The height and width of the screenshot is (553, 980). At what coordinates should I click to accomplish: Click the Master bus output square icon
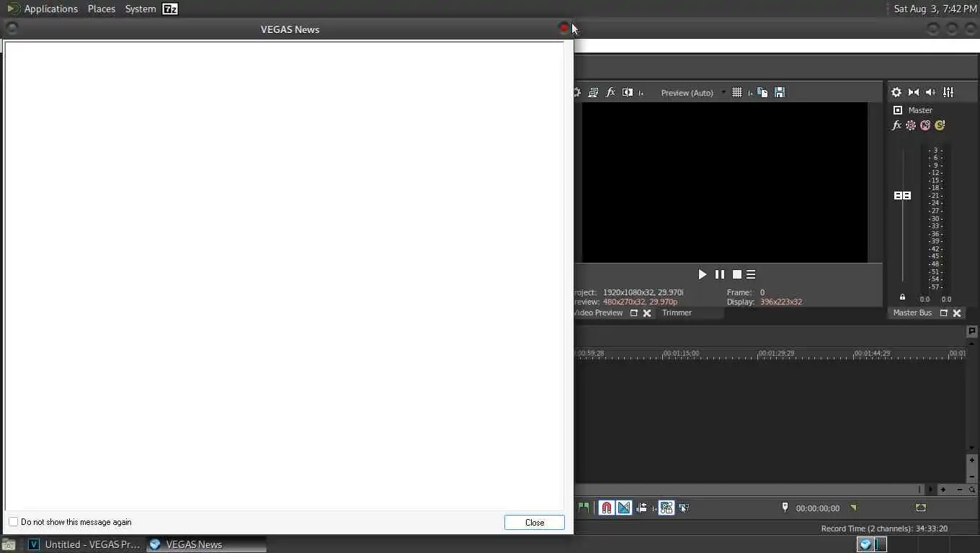click(898, 110)
